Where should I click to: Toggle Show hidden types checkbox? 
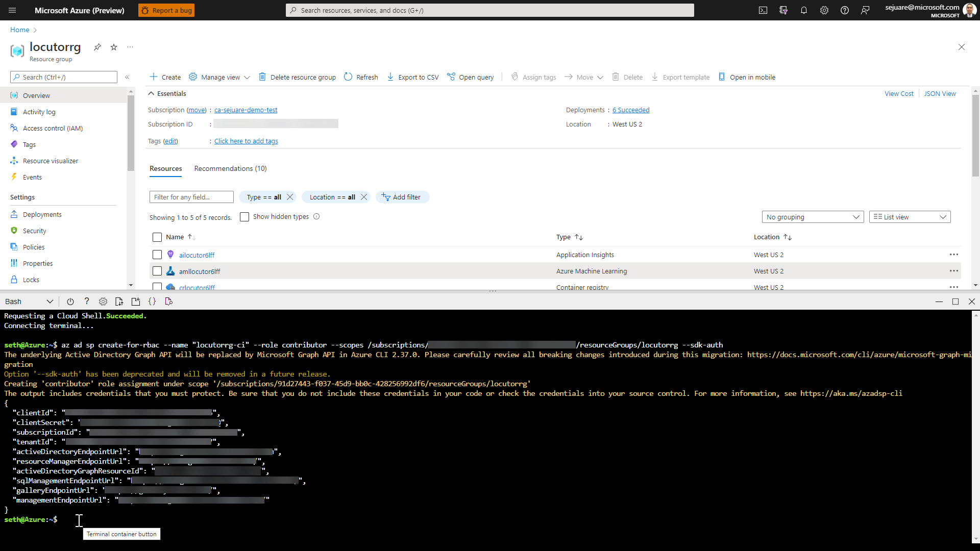tap(245, 217)
